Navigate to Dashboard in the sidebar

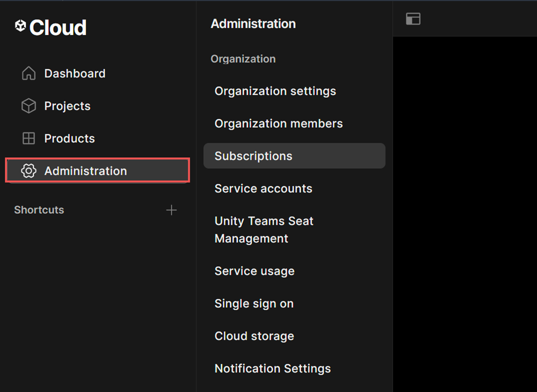tap(74, 73)
